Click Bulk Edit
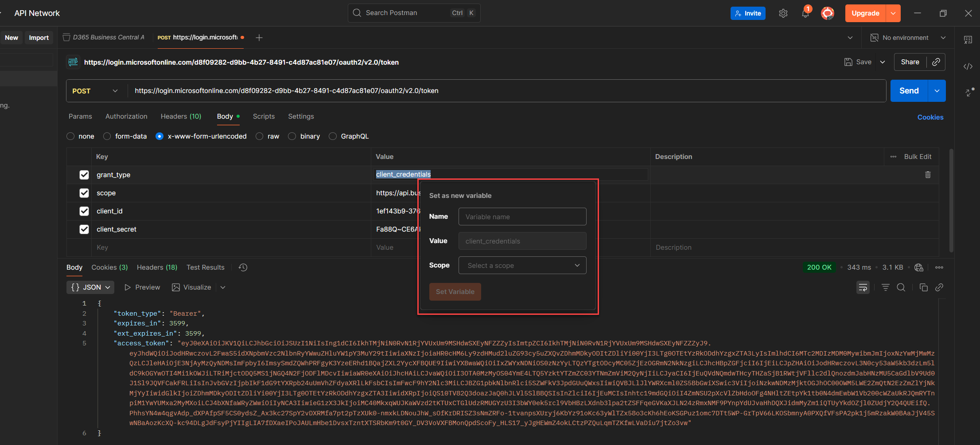Viewport: 980px width, 445px height. point(918,157)
